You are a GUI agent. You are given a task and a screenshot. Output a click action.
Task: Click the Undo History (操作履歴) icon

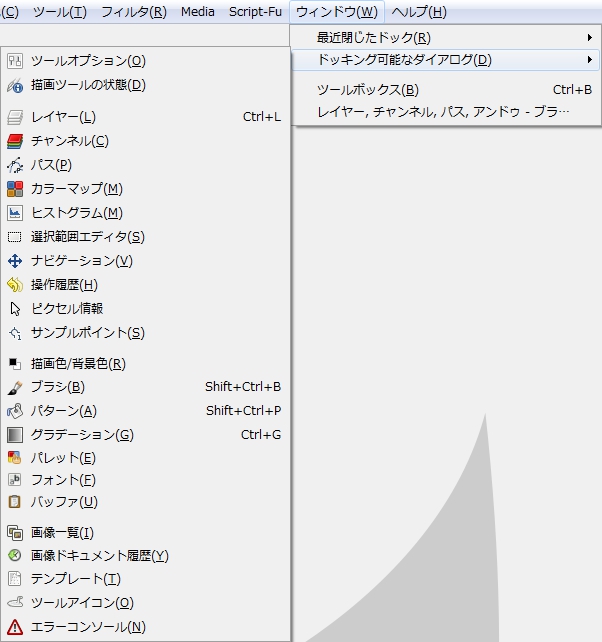(15, 285)
